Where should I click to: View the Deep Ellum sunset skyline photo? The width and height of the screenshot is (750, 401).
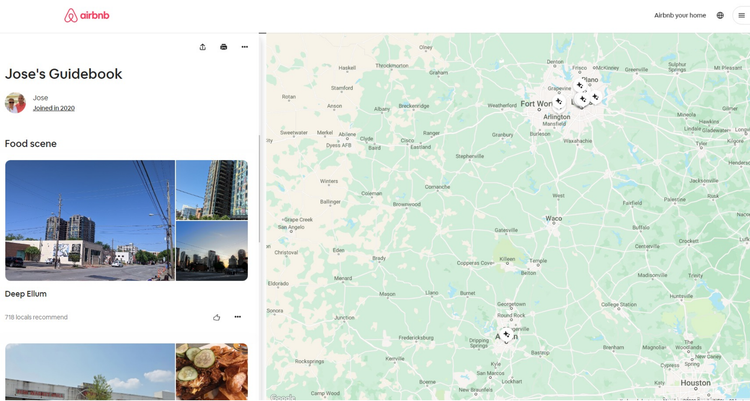click(212, 251)
